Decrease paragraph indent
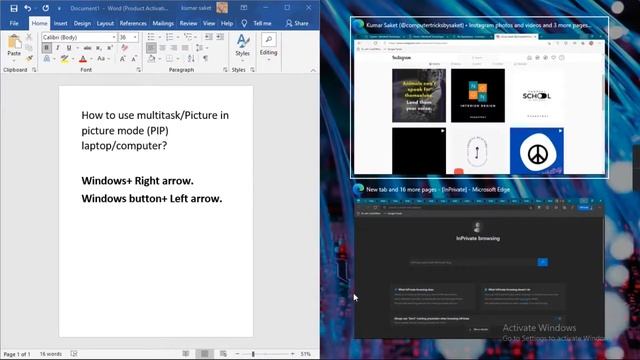 tap(209, 37)
